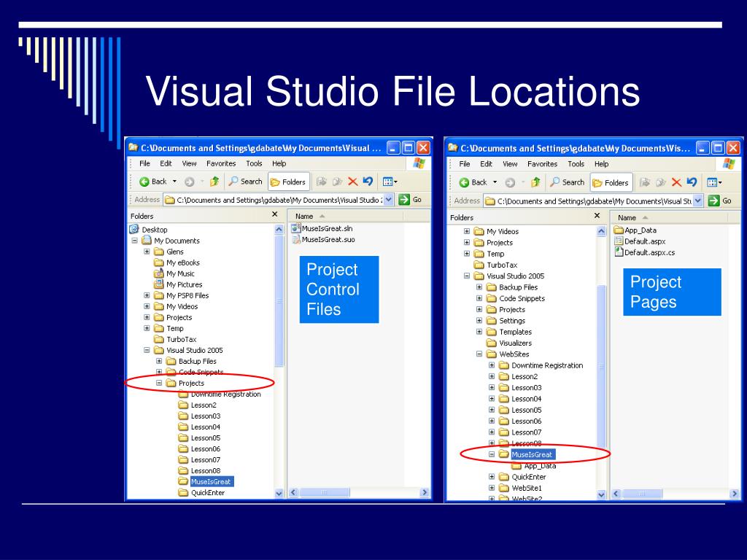Open Edit menu in MuseIsGreat.sln window
The image size is (747, 560).
(166, 163)
